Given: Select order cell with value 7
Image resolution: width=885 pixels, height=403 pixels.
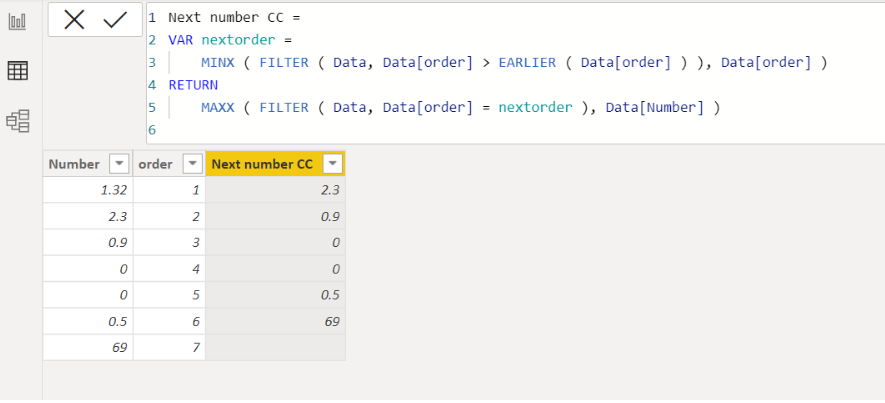Looking at the screenshot, I should pos(169,347).
